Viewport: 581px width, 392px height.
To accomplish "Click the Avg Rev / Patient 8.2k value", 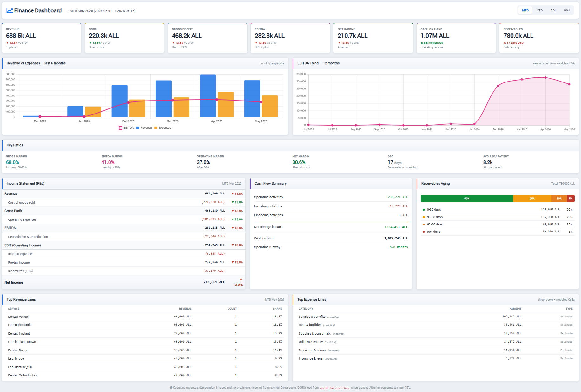I will pyautogui.click(x=488, y=162).
